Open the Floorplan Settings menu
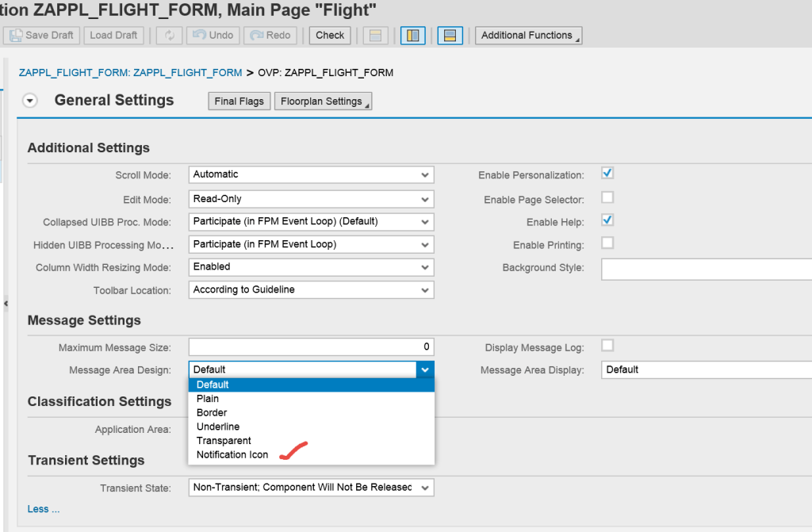Screen dimensions: 812x532 click(x=324, y=101)
